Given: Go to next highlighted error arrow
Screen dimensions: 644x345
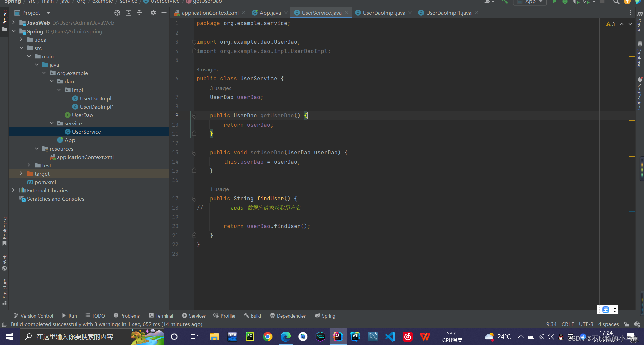Looking at the screenshot, I should (630, 24).
